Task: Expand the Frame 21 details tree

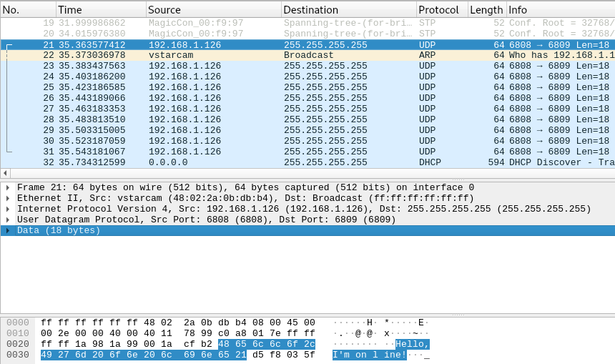Action: (x=7, y=187)
